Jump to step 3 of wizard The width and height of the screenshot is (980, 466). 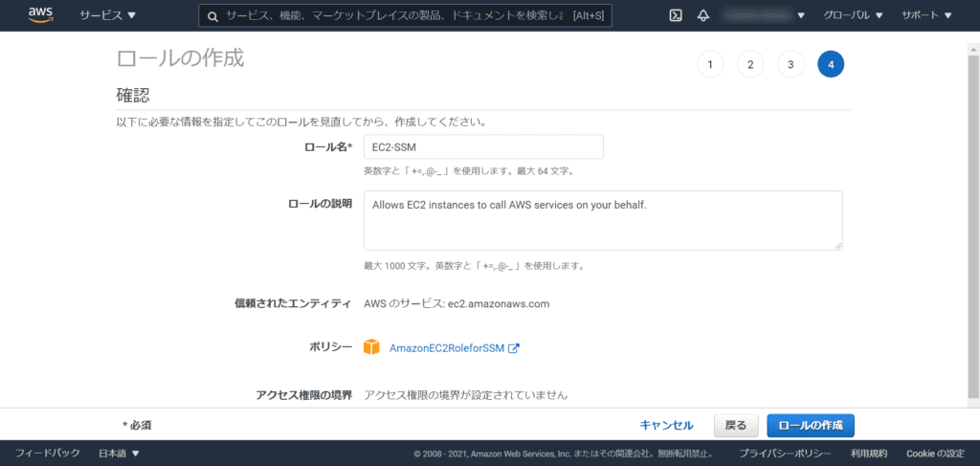point(790,65)
